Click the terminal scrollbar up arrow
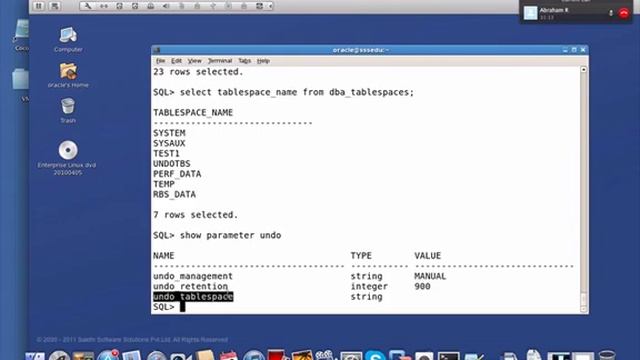This screenshot has height=360, width=640. [x=584, y=70]
